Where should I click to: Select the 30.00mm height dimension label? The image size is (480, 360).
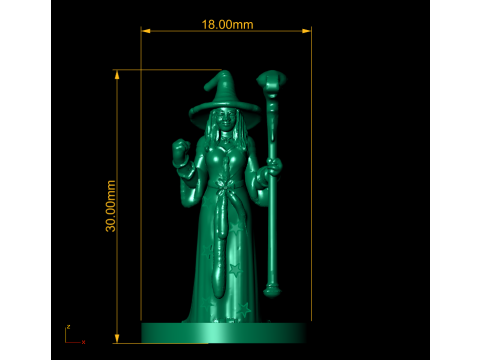tap(111, 206)
